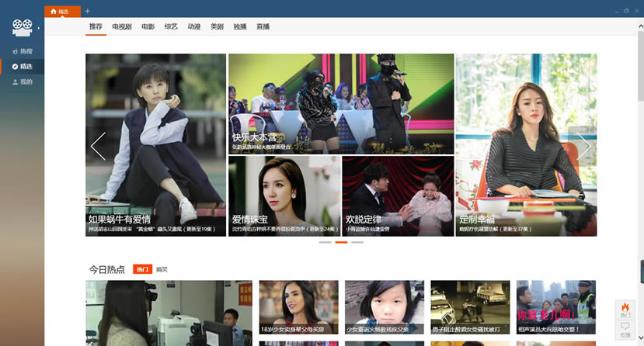This screenshot has height=346, width=644.
Task: Go to previous carousel slide with left arrow
Action: click(98, 146)
